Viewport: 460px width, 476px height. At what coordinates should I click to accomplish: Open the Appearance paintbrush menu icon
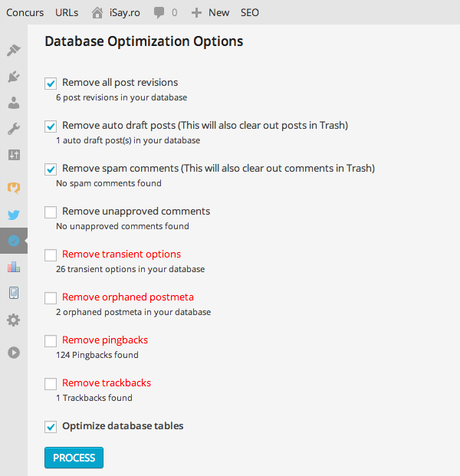click(14, 51)
